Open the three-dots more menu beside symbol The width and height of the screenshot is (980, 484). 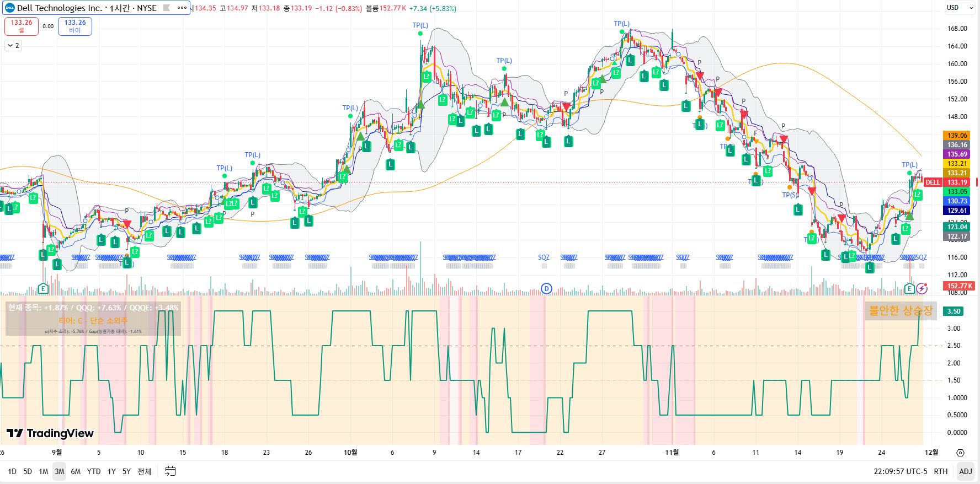[x=182, y=8]
